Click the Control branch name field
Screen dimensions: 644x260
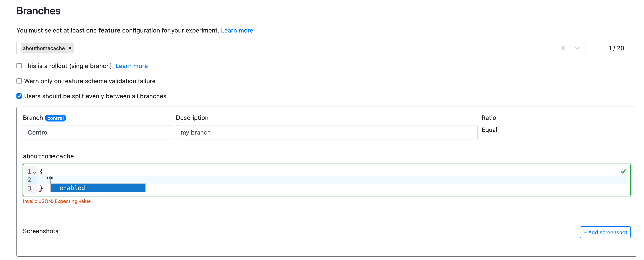click(x=97, y=132)
